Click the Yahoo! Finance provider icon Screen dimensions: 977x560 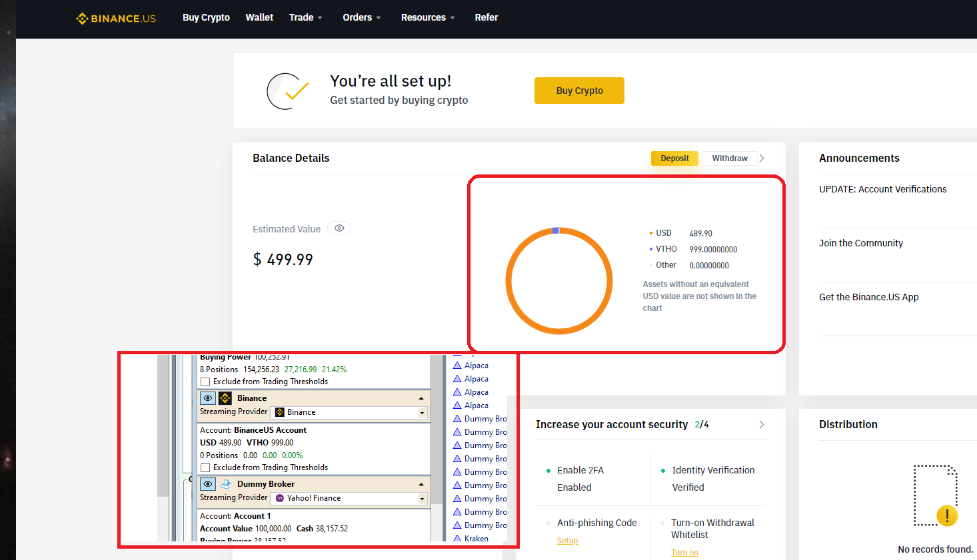point(280,498)
